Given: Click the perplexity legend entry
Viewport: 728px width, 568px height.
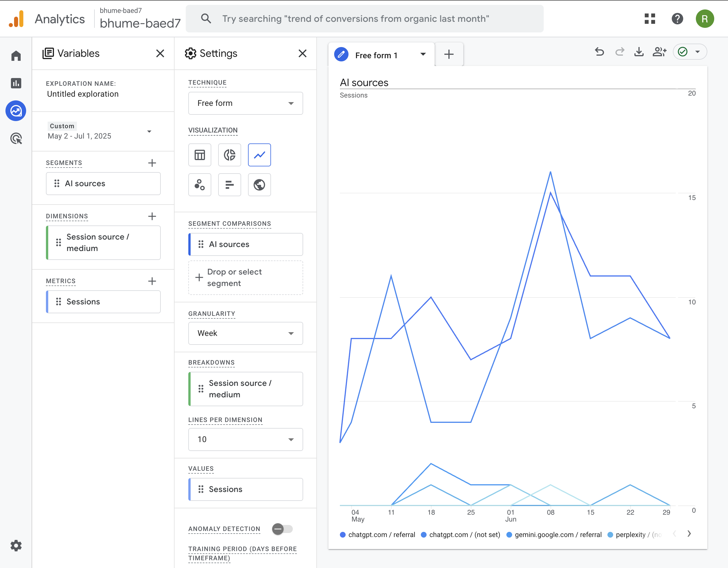Looking at the screenshot, I should click(x=634, y=534).
